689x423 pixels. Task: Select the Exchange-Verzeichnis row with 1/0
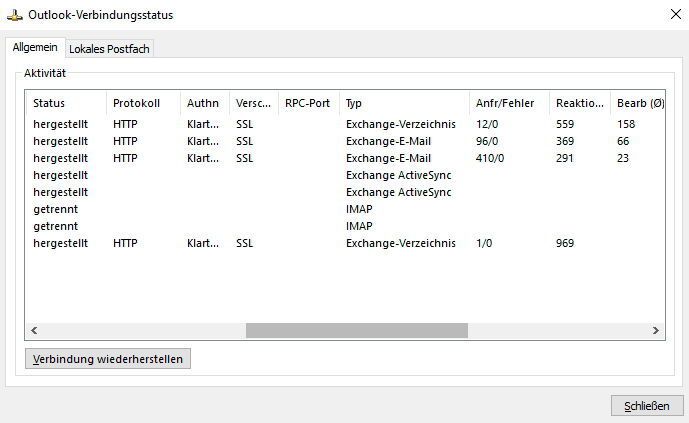point(345,243)
